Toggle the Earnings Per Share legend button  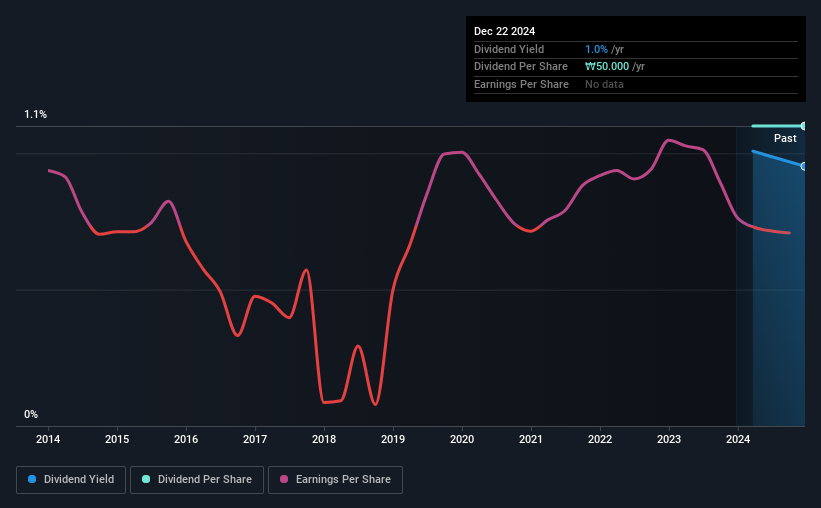[335, 480]
